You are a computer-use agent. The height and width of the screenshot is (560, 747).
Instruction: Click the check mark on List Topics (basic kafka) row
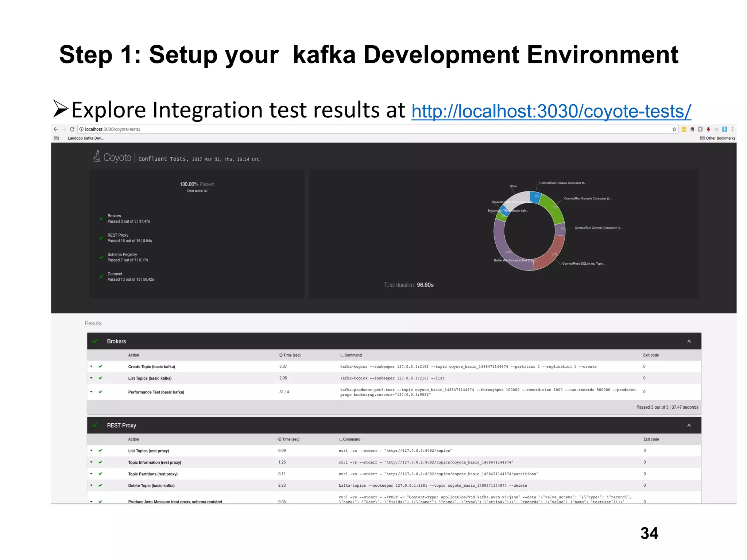pos(100,378)
